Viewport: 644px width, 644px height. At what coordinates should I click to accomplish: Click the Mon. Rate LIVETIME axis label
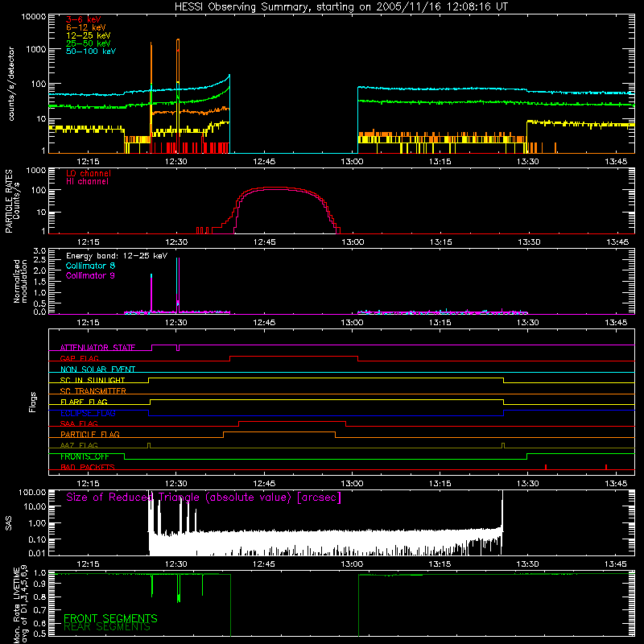click(x=20, y=604)
